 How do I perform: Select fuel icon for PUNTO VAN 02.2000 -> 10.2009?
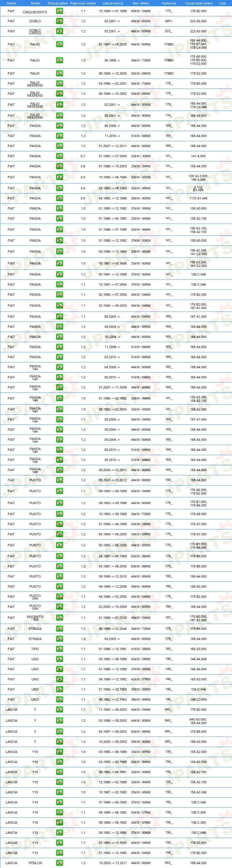60,606
